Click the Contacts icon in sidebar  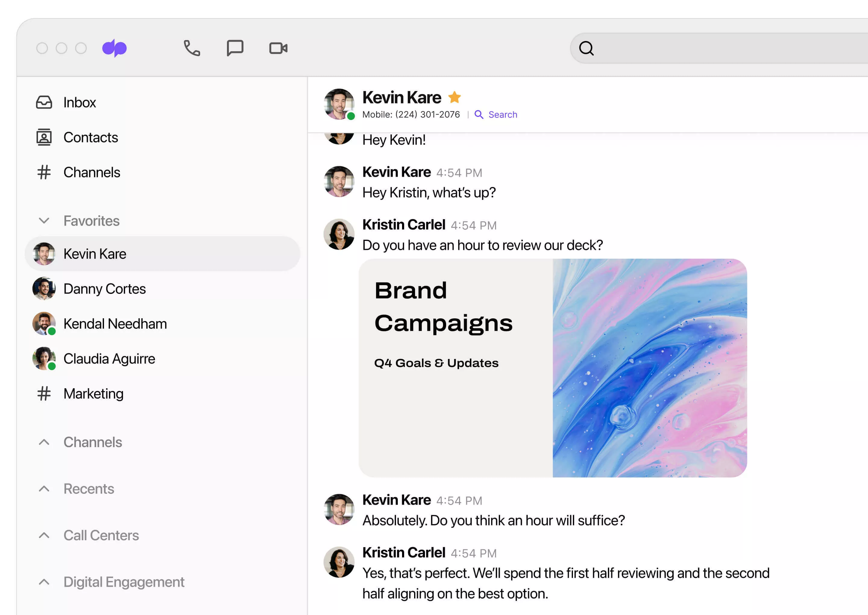(44, 137)
